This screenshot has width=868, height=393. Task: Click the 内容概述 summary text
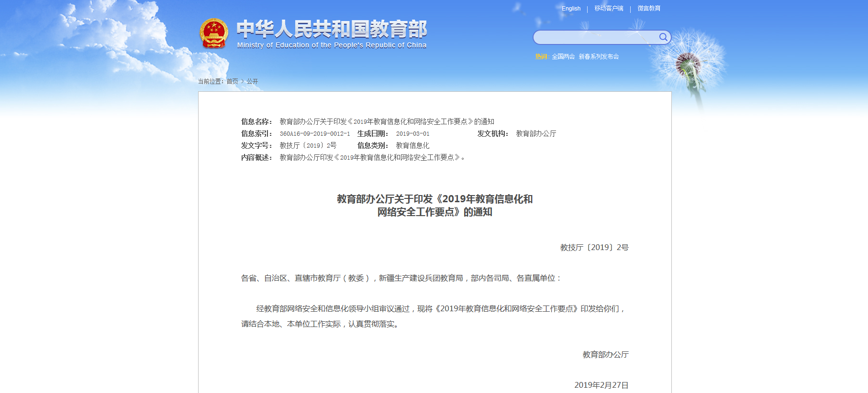(372, 158)
